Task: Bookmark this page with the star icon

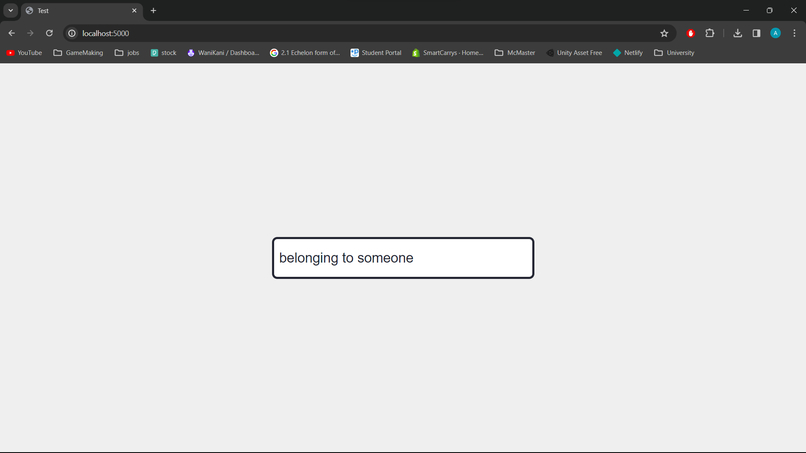Action: [664, 33]
